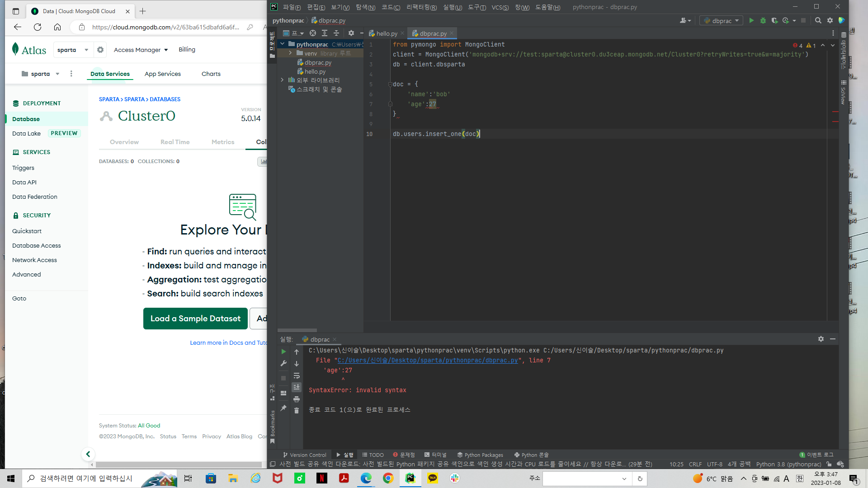Open the Database tool window icon on the right strip

(x=844, y=35)
